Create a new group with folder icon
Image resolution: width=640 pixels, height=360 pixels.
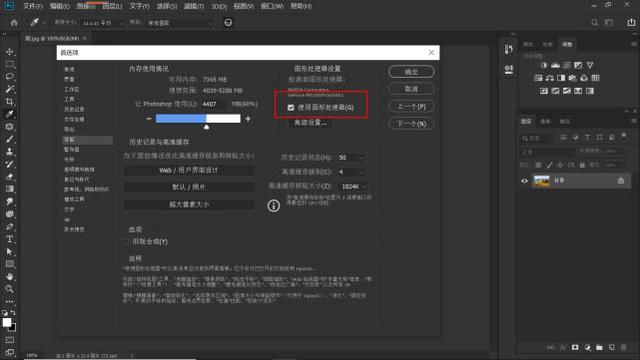point(599,347)
